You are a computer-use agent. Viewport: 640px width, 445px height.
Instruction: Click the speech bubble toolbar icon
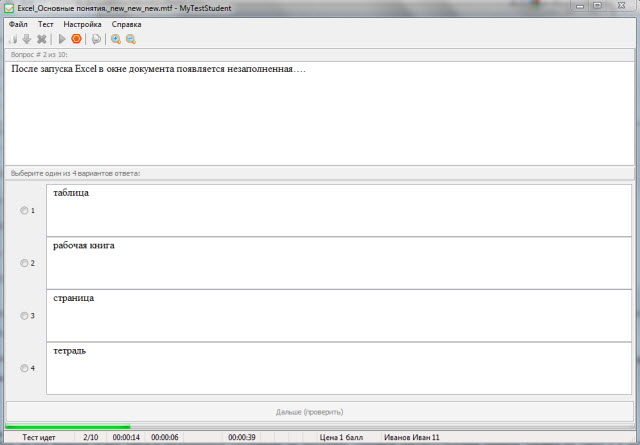pyautogui.click(x=96, y=39)
